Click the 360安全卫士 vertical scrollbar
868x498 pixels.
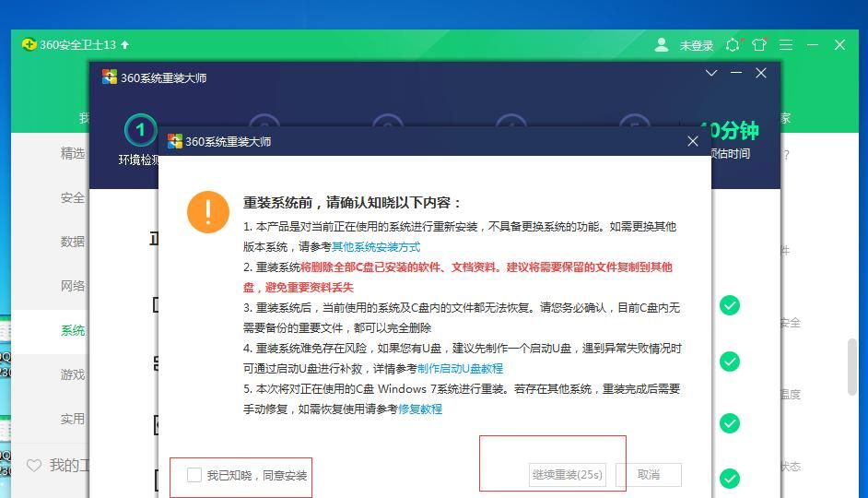(852, 367)
